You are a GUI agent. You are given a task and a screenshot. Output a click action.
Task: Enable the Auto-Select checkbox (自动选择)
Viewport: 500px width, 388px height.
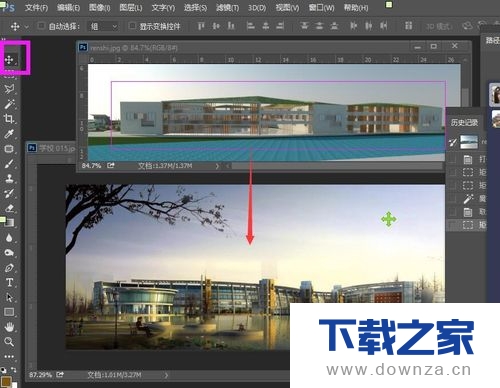coord(41,26)
